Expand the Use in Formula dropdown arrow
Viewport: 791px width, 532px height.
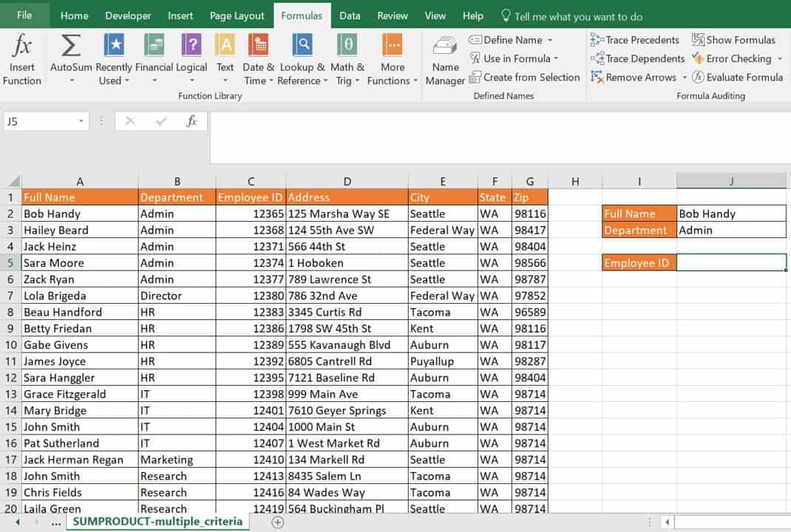pyautogui.click(x=556, y=58)
